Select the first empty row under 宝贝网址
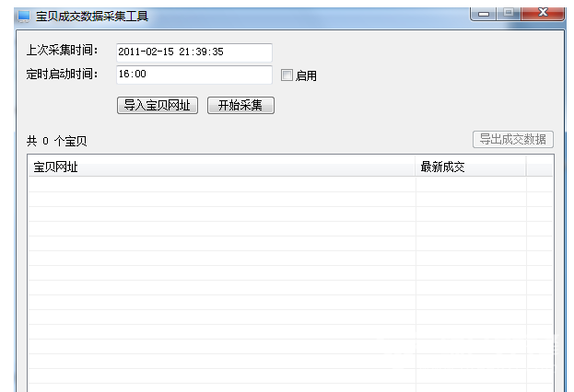Screen dimensions: 574x392 click(221, 184)
